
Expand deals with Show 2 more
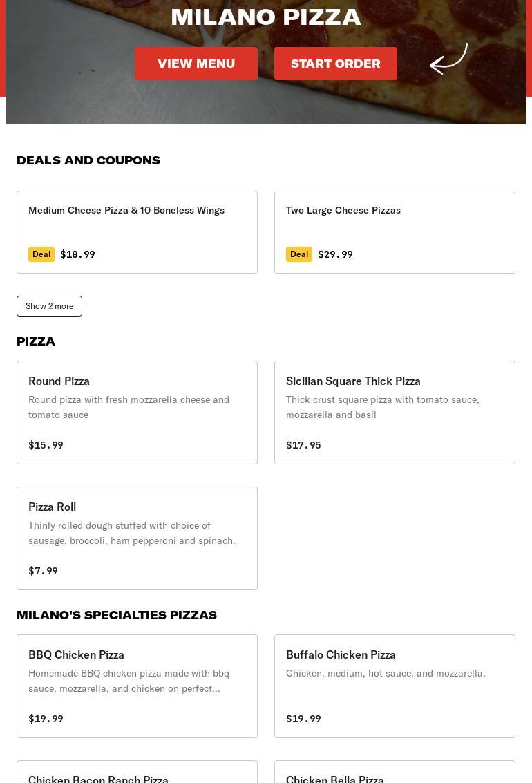tap(49, 306)
